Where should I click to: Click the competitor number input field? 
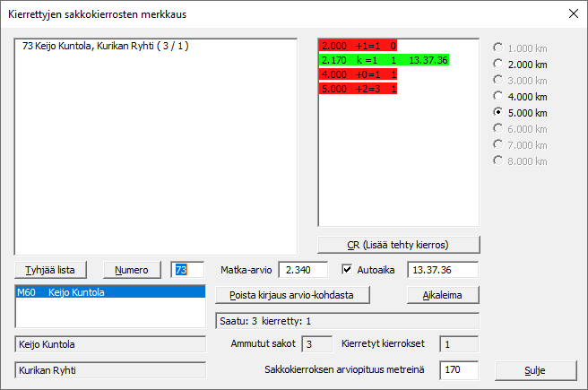tap(187, 269)
